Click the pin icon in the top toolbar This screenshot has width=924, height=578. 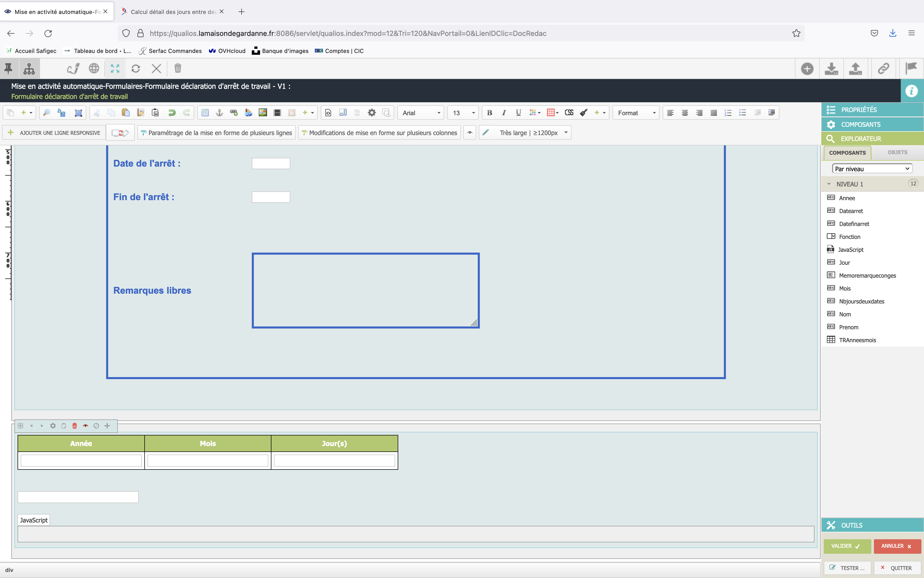point(9,69)
